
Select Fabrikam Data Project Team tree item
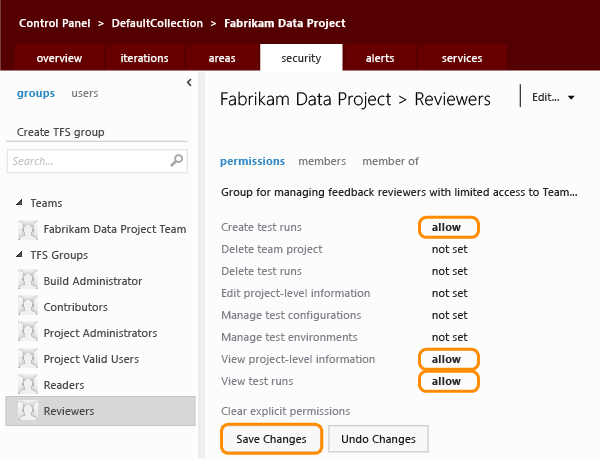(115, 230)
